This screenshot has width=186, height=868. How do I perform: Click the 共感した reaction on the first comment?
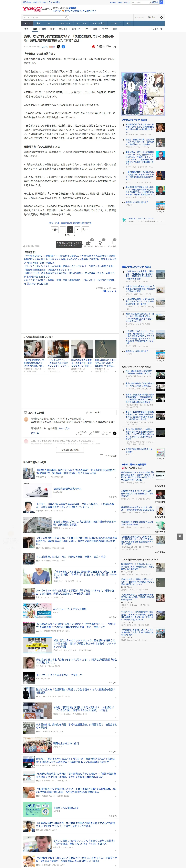pos(81,433)
